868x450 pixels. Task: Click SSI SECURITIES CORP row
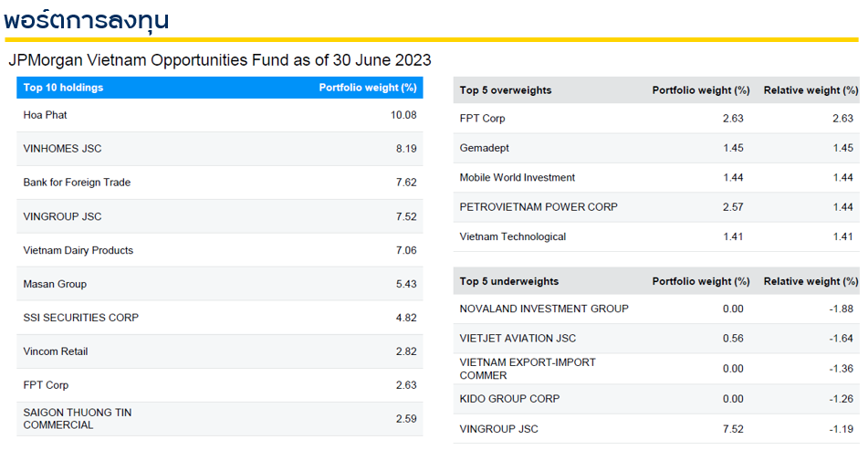click(x=81, y=318)
